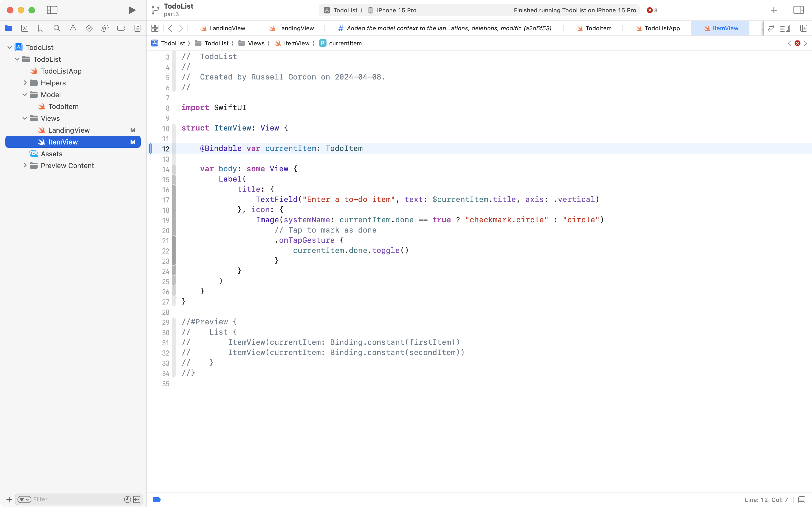Open the Breakpoint navigator tag icon
Viewport: 812px width, 507px height.
click(121, 28)
